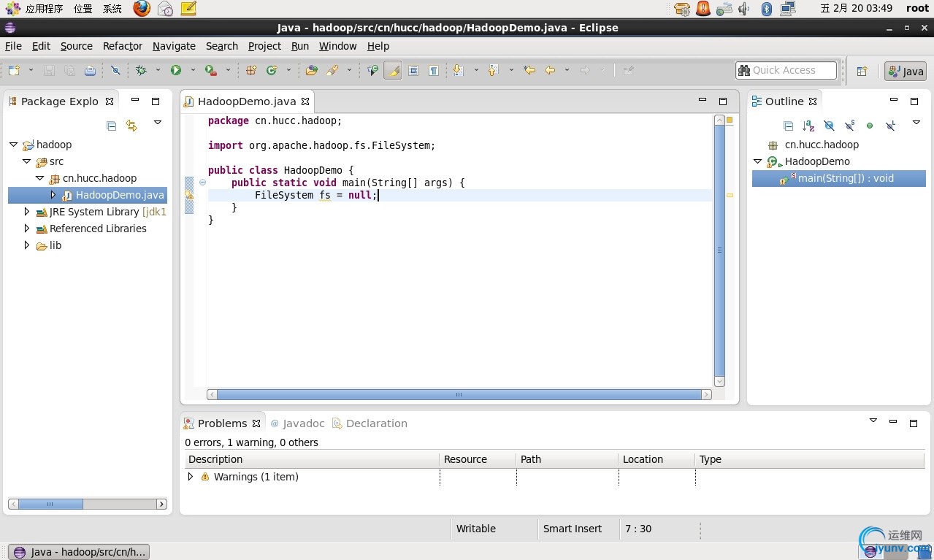Click the warning marker on line 7
This screenshot has width=934, height=560.
tap(189, 196)
